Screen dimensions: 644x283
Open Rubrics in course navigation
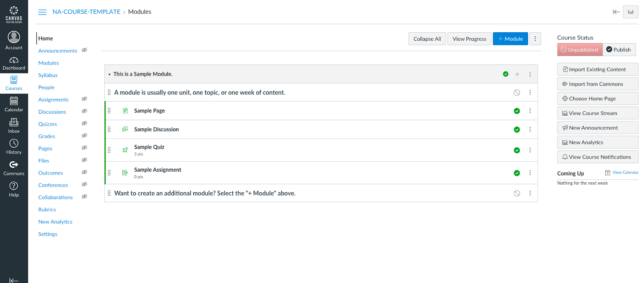[x=47, y=210]
